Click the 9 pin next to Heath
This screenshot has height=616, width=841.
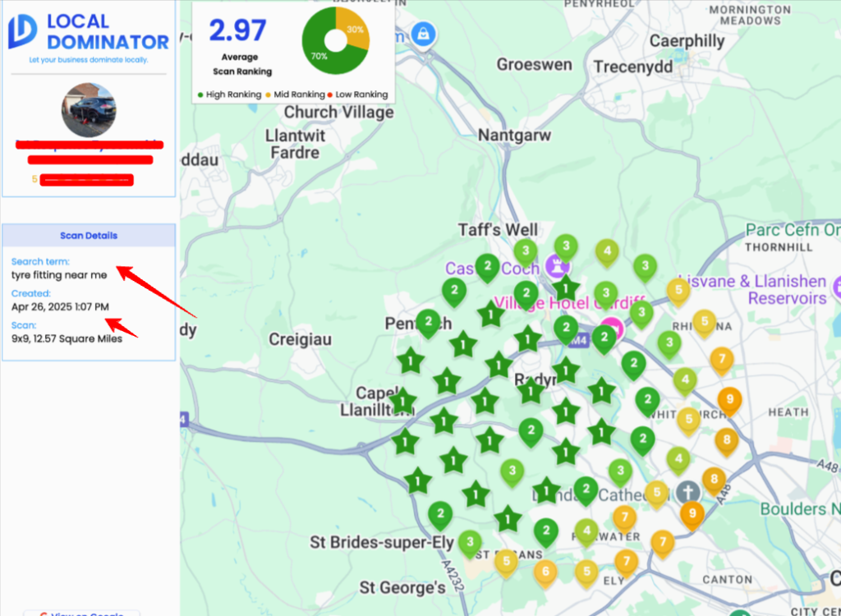pyautogui.click(x=729, y=401)
